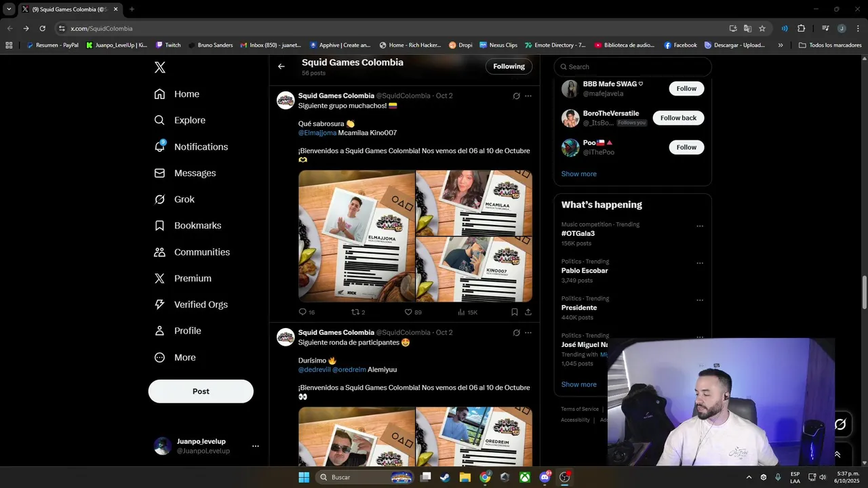Open more options on first post

pyautogui.click(x=528, y=96)
